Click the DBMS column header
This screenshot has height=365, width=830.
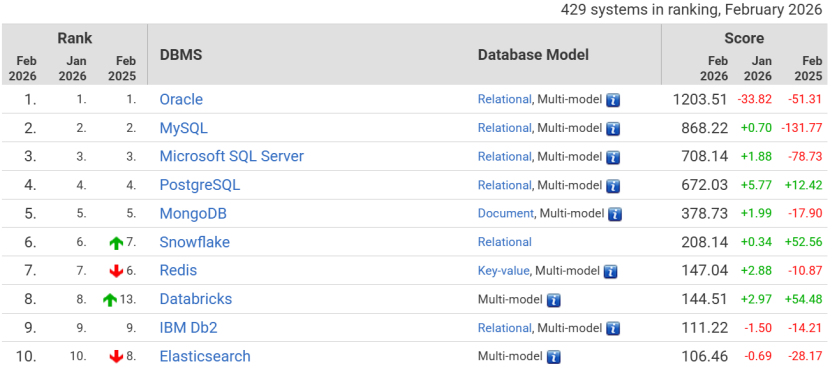click(x=181, y=54)
